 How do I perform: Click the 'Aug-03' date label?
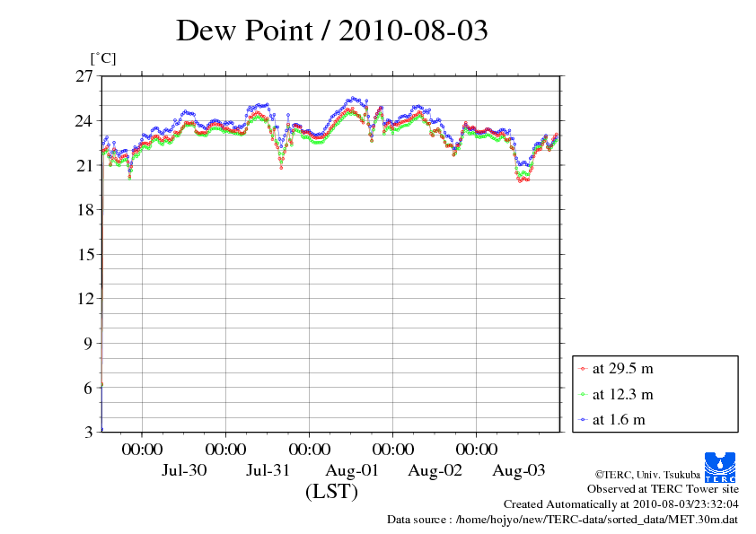click(x=519, y=470)
